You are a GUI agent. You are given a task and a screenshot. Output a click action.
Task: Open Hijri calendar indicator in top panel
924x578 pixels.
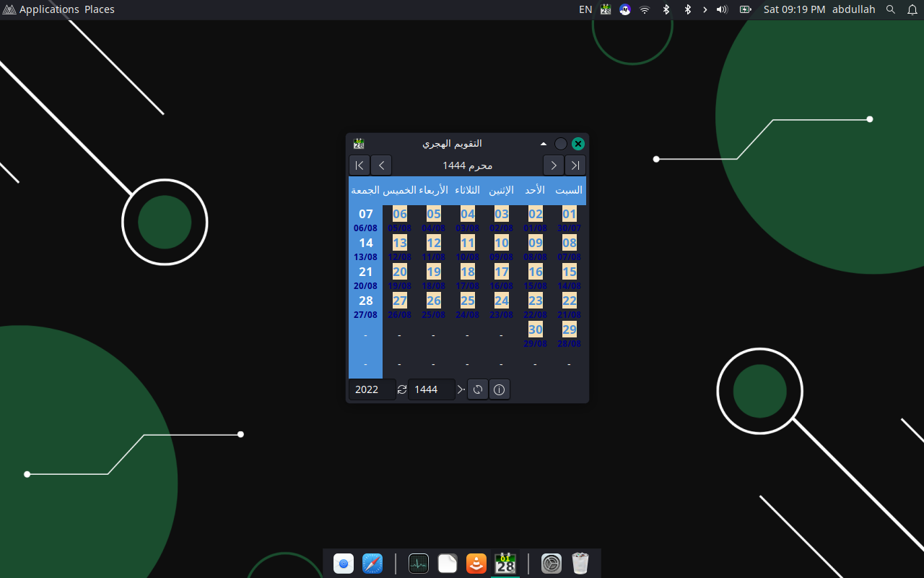click(x=606, y=9)
